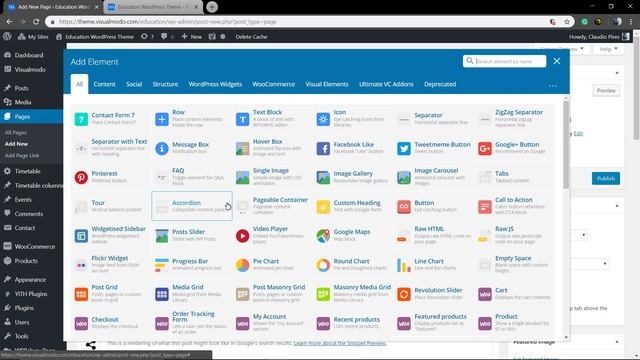Viewport: 640px width, 360px height.
Task: Focus the search element by name field
Action: click(x=504, y=61)
